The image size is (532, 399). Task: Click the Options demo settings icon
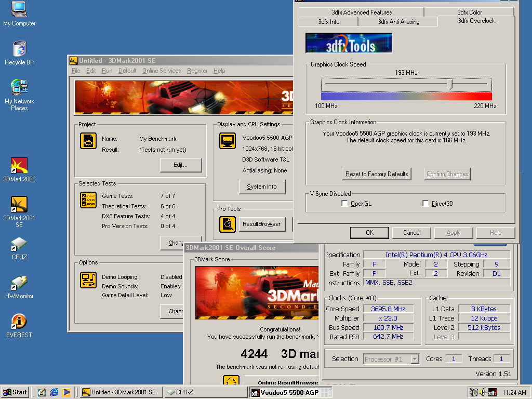pyautogui.click(x=88, y=280)
